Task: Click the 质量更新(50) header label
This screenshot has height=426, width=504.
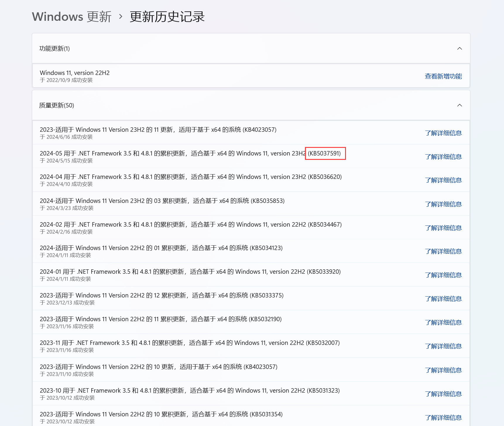Action: 56,105
